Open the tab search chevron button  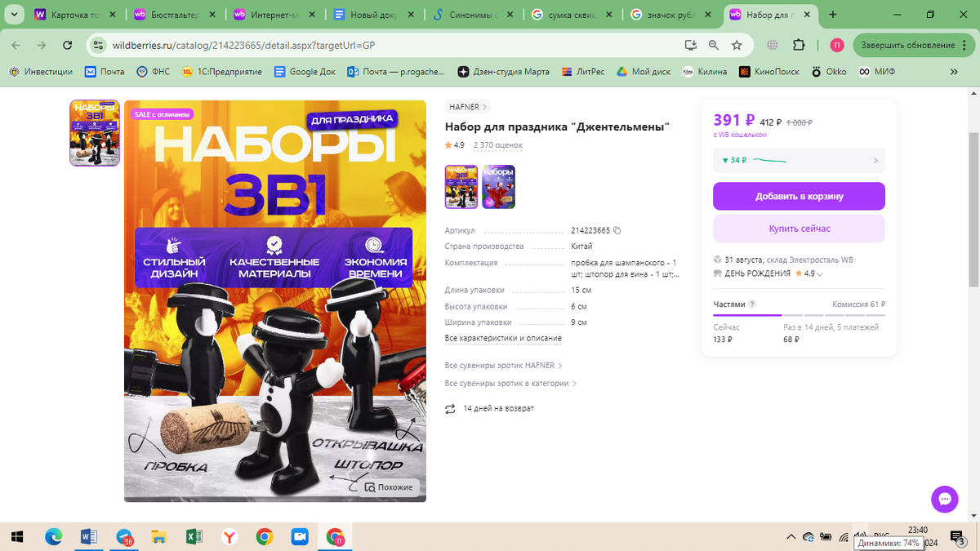point(14,15)
